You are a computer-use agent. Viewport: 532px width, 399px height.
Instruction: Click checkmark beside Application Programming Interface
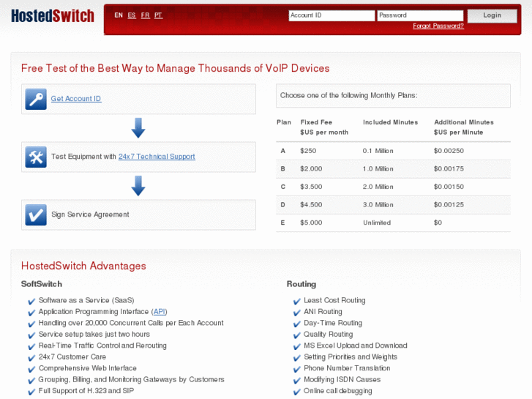click(x=31, y=313)
